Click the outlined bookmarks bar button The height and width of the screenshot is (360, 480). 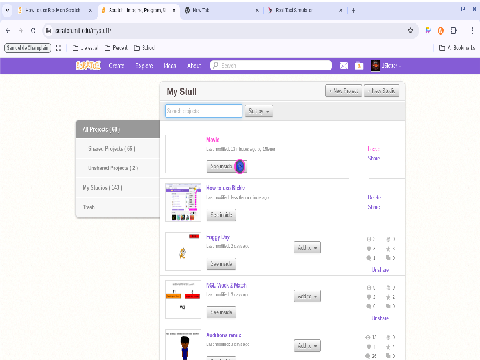pos(27,48)
